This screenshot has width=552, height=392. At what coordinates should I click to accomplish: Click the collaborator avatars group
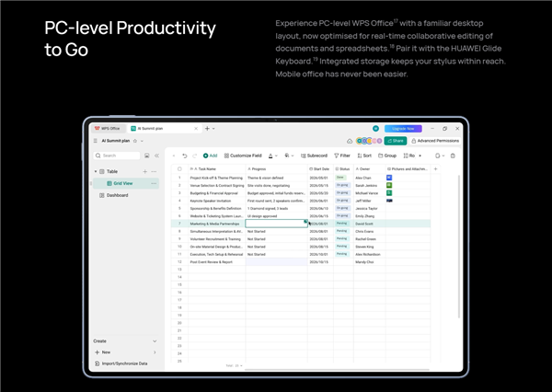pyautogui.click(x=369, y=141)
